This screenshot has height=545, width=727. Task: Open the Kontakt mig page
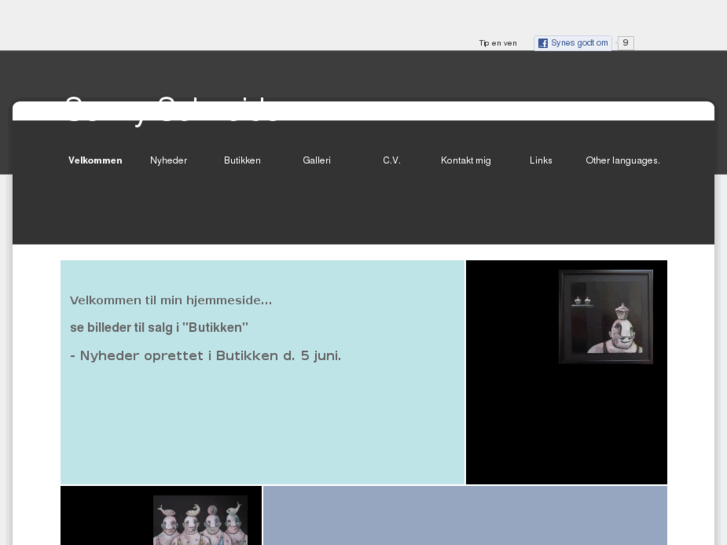tap(466, 160)
